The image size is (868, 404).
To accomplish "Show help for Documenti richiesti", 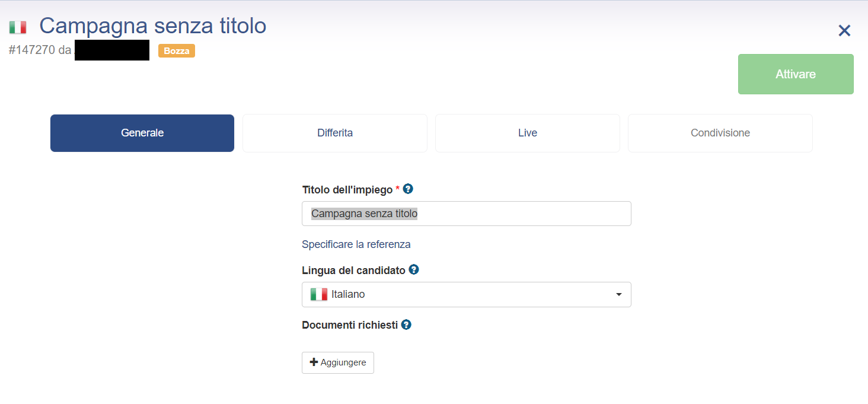I will (x=406, y=325).
